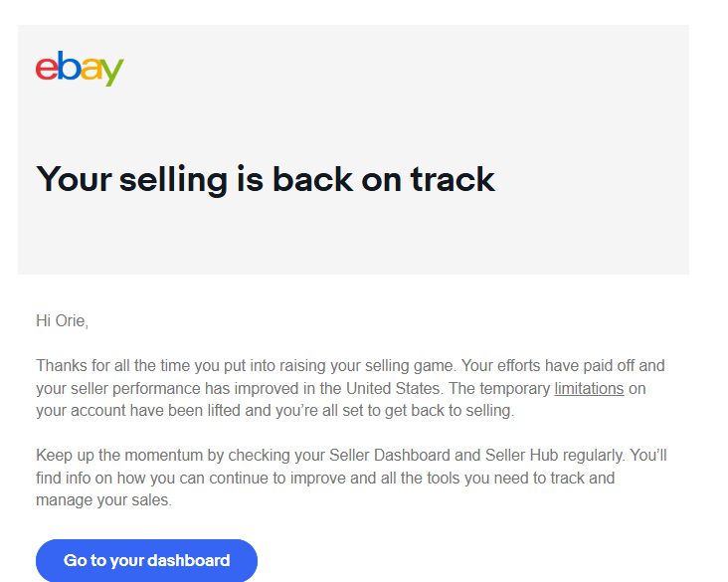Click the "Your selling is back on track" heading
This screenshot has height=582, width=728.
coord(265,179)
